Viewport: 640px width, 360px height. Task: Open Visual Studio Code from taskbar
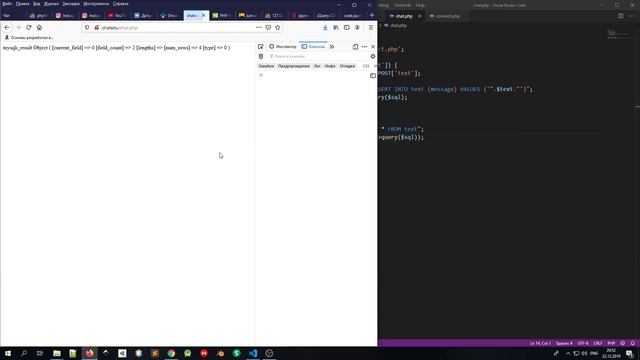tap(253, 353)
